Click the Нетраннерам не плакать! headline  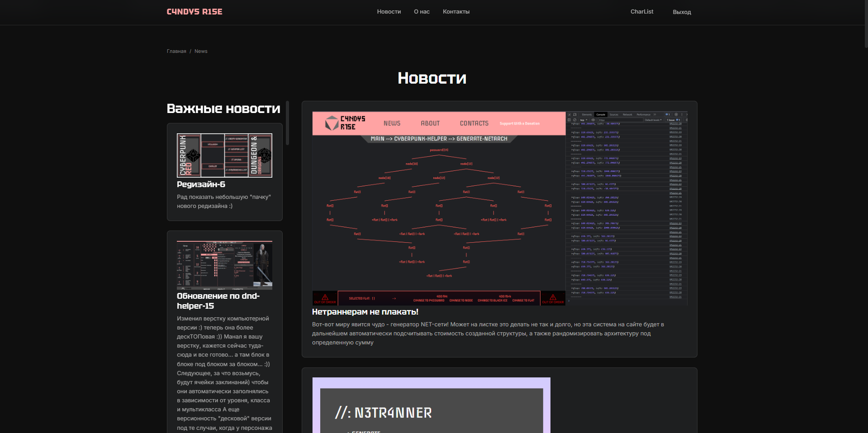tap(365, 312)
